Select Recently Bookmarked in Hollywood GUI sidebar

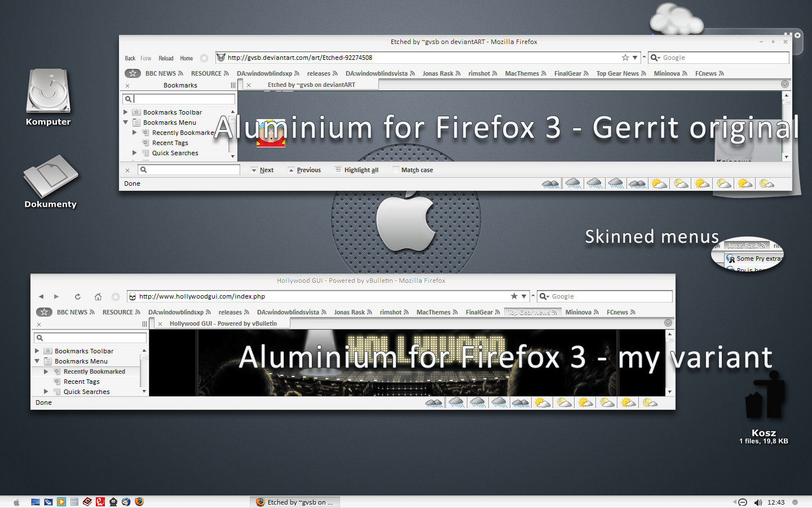(x=94, y=371)
